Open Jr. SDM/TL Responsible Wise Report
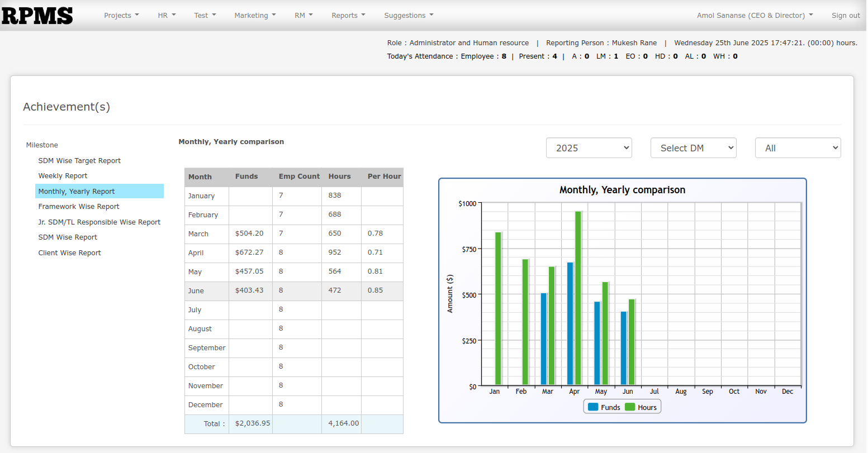 pyautogui.click(x=99, y=222)
